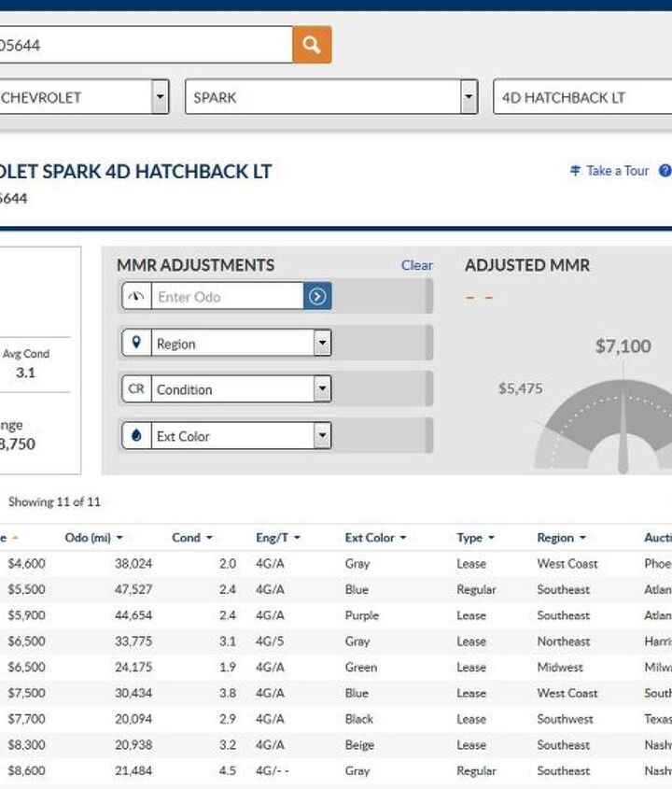This screenshot has height=789, width=672.
Task: Open the 4D Hatchback LT trim dropdown
Action: click(581, 97)
